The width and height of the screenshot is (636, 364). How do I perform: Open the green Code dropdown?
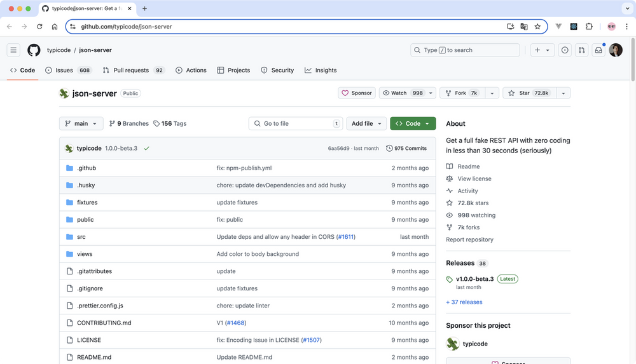[413, 123]
